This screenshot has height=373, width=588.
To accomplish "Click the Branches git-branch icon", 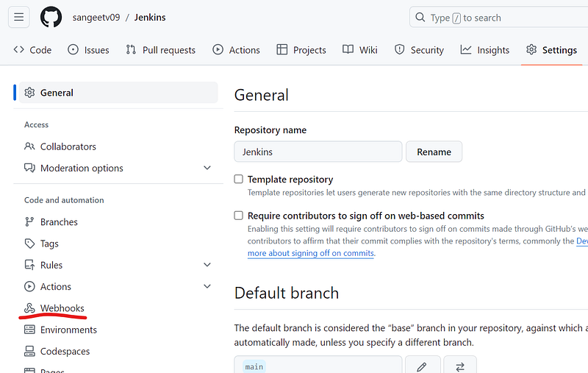I will [29, 221].
